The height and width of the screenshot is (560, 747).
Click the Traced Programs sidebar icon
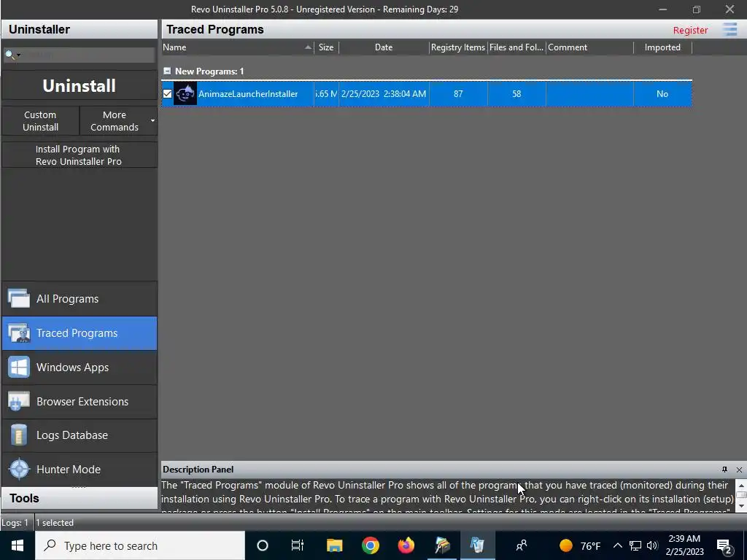click(19, 333)
